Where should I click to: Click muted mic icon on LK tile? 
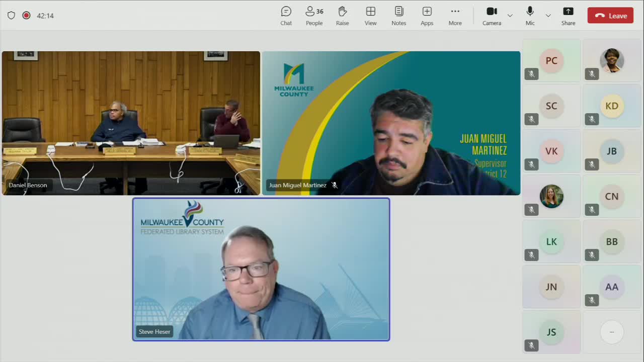pyautogui.click(x=531, y=255)
